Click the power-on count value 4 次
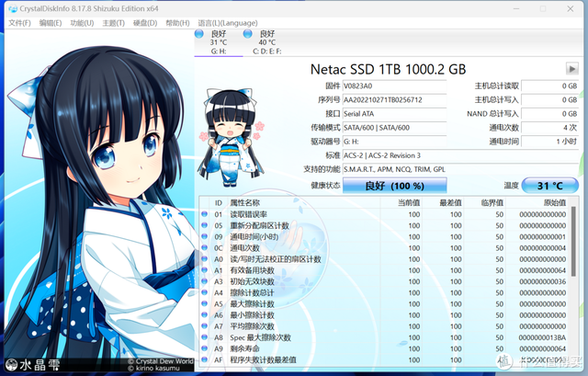588x376 pixels. click(549, 128)
